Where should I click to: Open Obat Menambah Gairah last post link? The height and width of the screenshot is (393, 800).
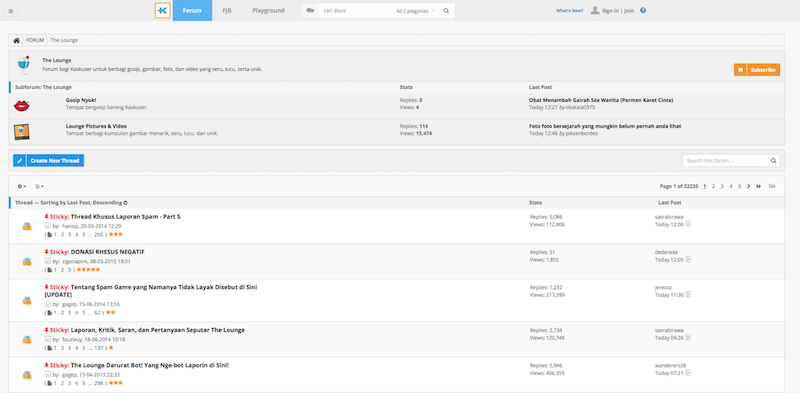click(601, 100)
